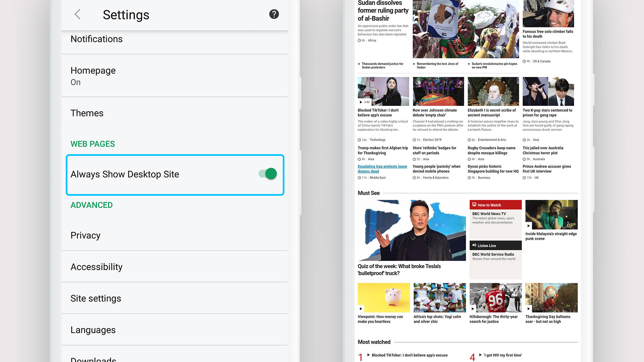Click Escalating Iraq protests hyperlink
Viewport: 644px width, 362px height.
[x=382, y=168]
